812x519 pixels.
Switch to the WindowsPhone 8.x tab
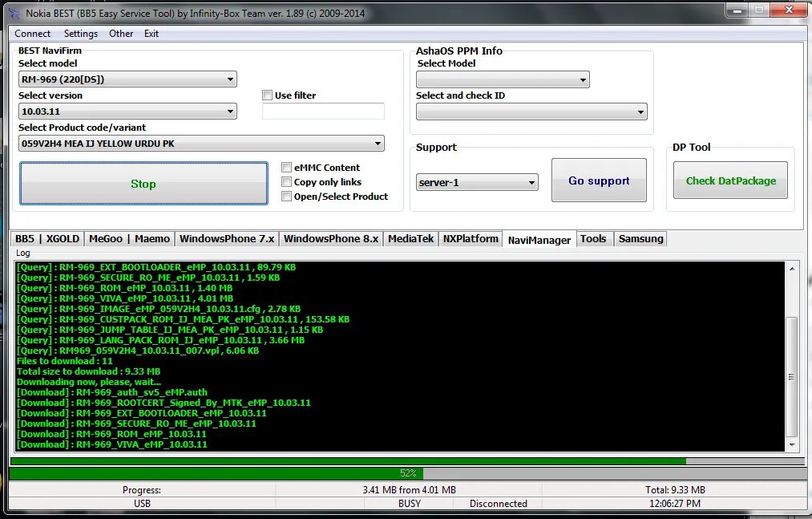(331, 239)
